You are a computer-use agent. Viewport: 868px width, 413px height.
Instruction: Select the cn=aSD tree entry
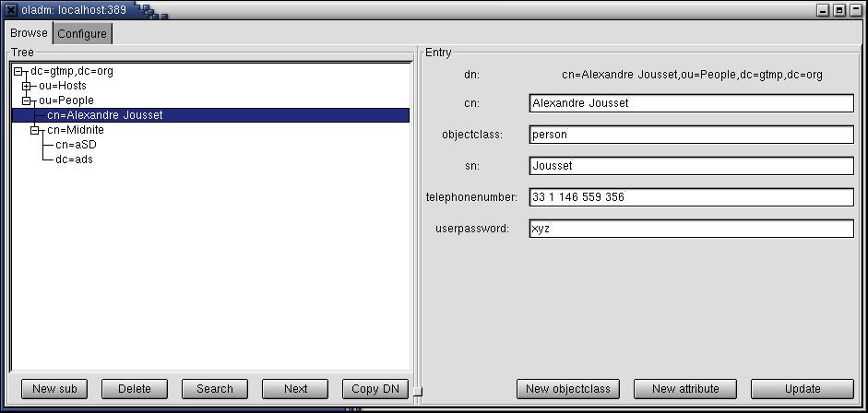[76, 145]
